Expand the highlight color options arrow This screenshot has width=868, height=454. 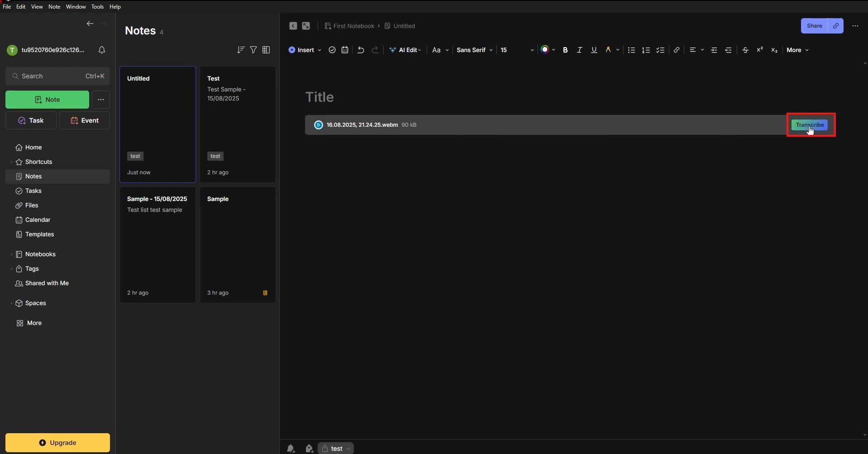[618, 50]
